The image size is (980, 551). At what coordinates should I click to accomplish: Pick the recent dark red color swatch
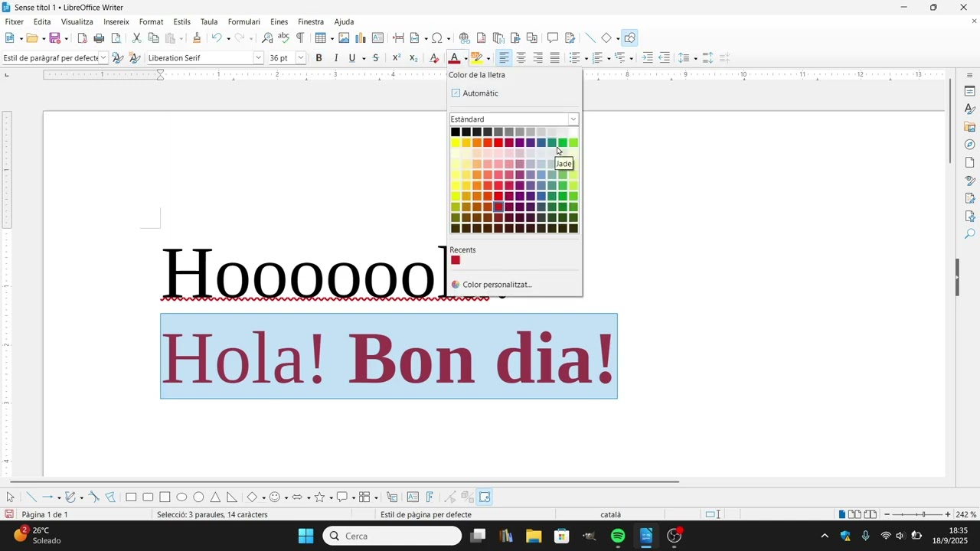pyautogui.click(x=456, y=260)
